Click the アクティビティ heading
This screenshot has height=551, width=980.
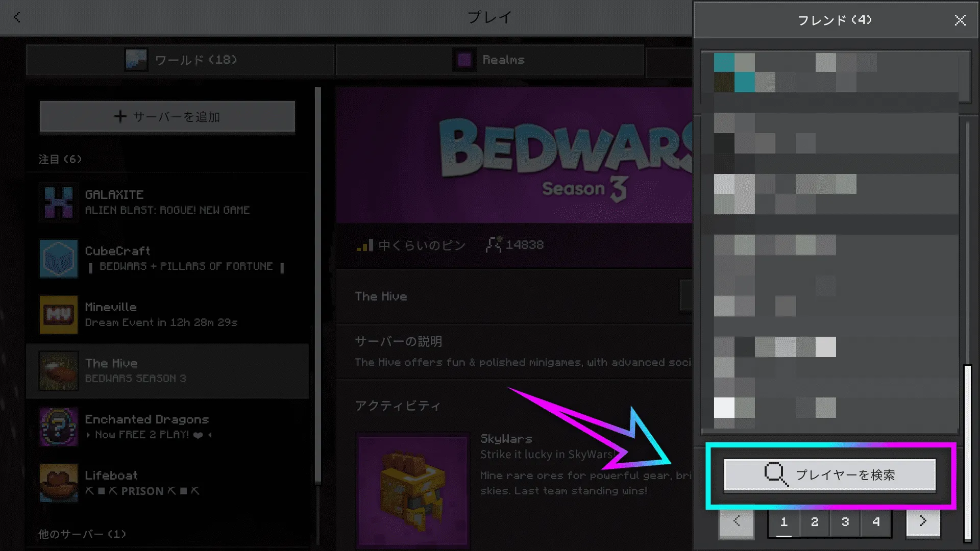coord(398,406)
